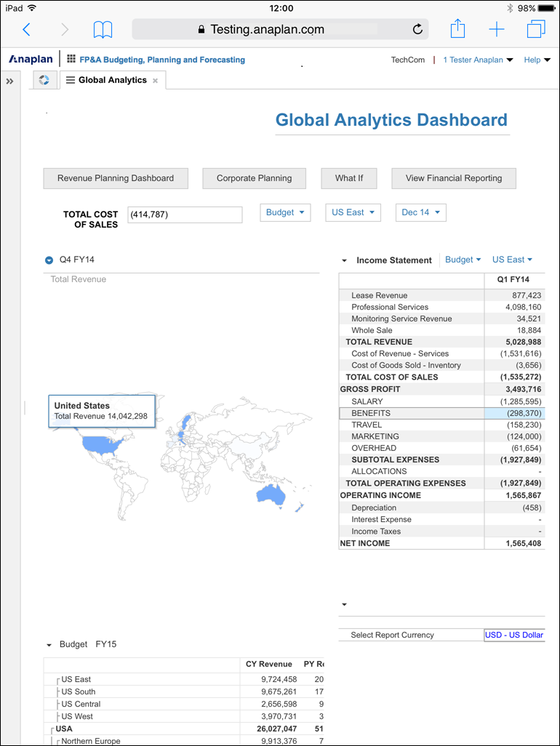Click Revenue Planning Dashboard button

pyautogui.click(x=116, y=178)
